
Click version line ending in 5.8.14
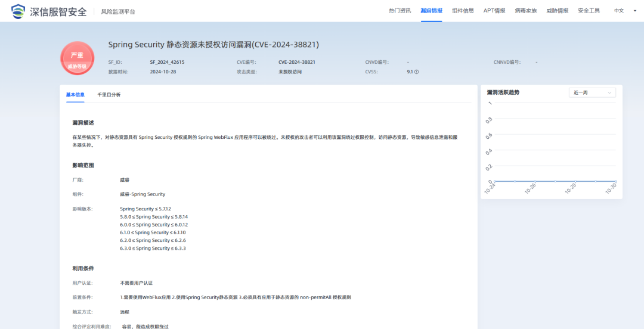(154, 216)
